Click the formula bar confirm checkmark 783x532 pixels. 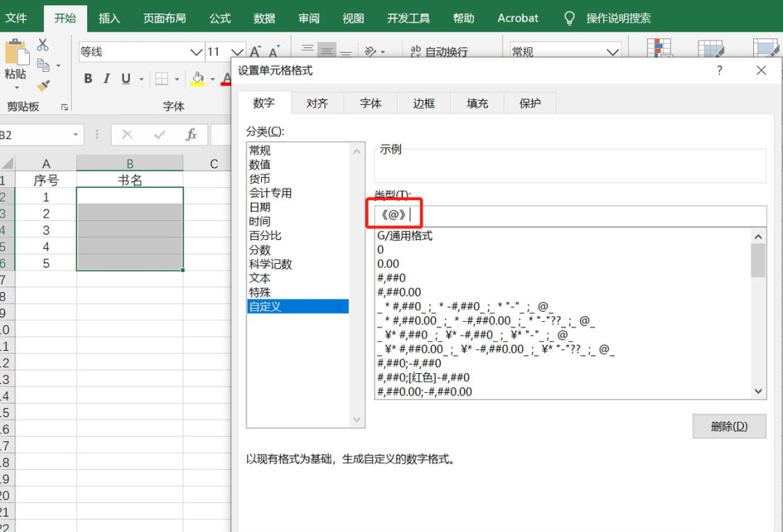[x=159, y=134]
